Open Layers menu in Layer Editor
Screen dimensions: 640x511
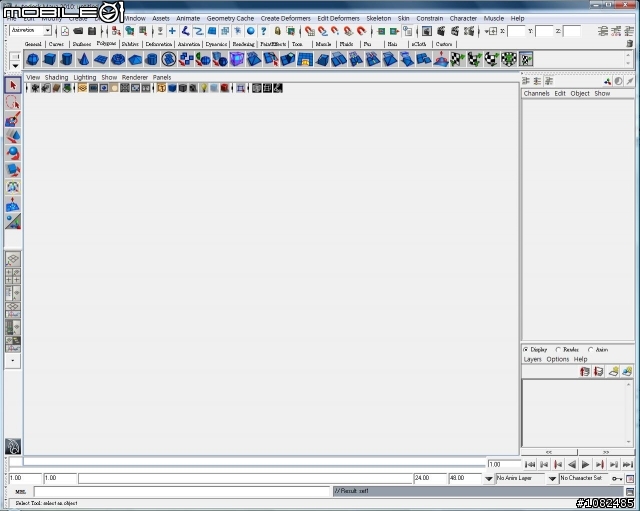point(532,359)
